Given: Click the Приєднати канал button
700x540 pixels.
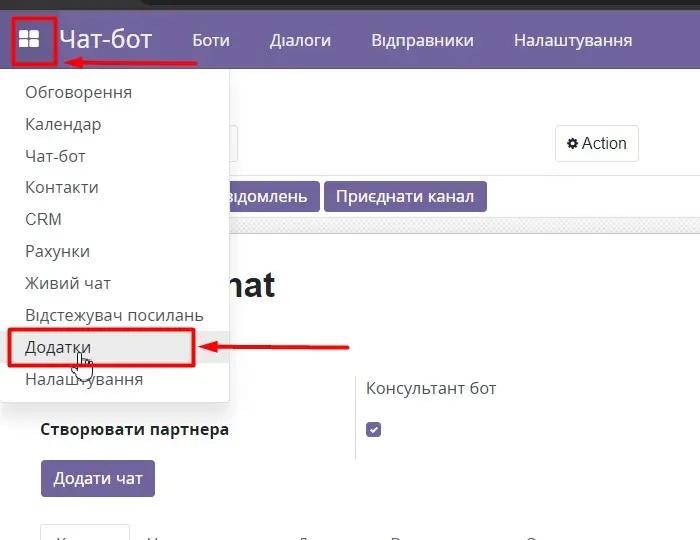Looking at the screenshot, I should point(405,196).
